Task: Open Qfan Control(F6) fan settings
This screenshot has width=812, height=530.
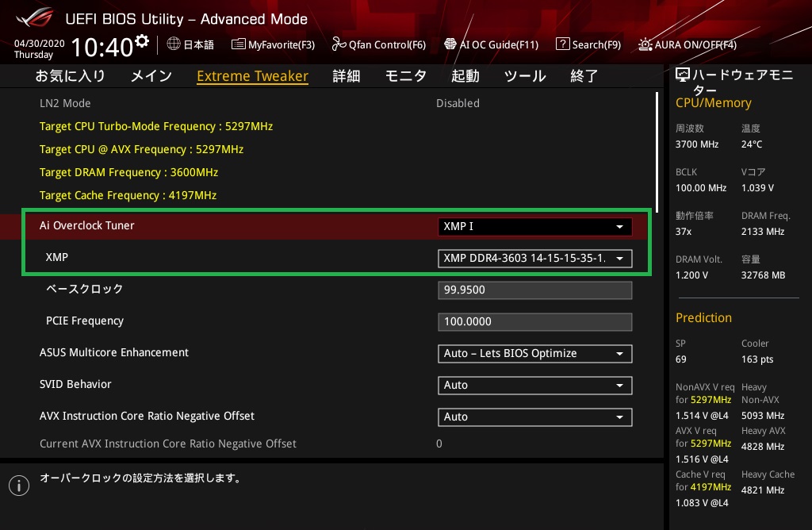Action: pos(379,44)
